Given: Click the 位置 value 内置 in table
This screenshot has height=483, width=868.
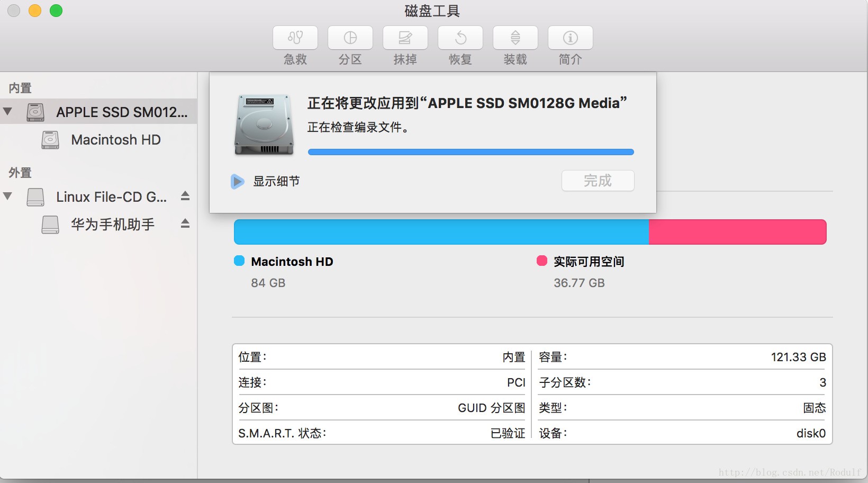Looking at the screenshot, I should (x=514, y=357).
